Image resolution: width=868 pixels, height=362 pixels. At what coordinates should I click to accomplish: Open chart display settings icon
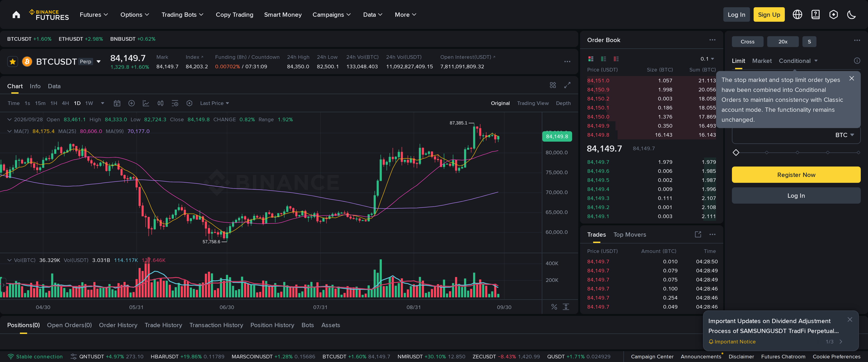[x=175, y=103]
